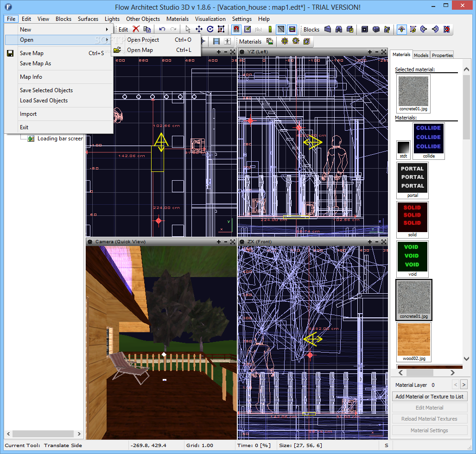Click the Material Settings button

[x=429, y=430]
